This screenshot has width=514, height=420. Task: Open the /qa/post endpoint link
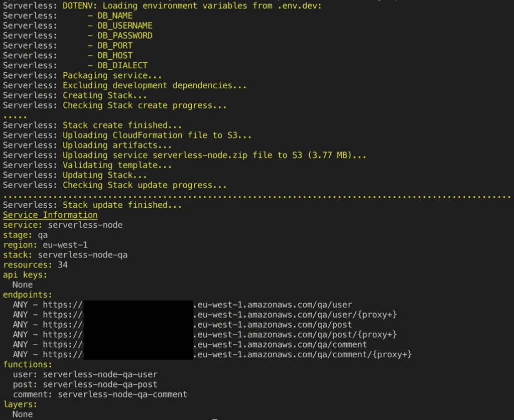[x=274, y=325]
